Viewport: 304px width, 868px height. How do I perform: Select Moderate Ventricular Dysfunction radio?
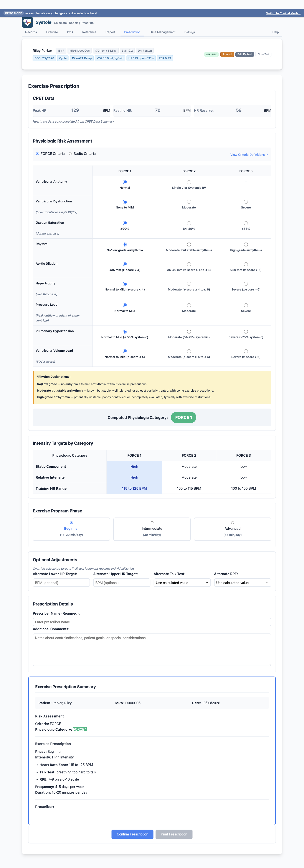click(x=189, y=202)
